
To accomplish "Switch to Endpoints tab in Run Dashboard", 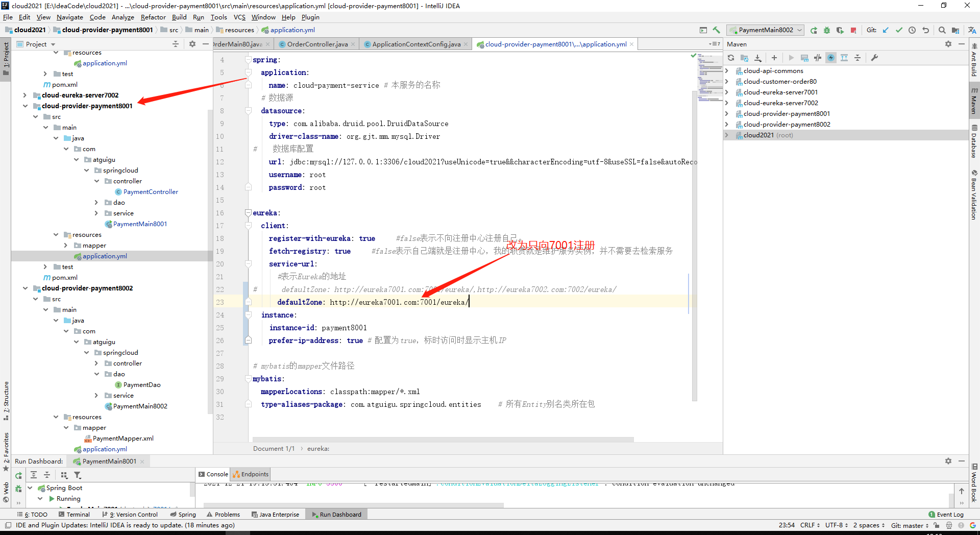I will click(x=251, y=474).
